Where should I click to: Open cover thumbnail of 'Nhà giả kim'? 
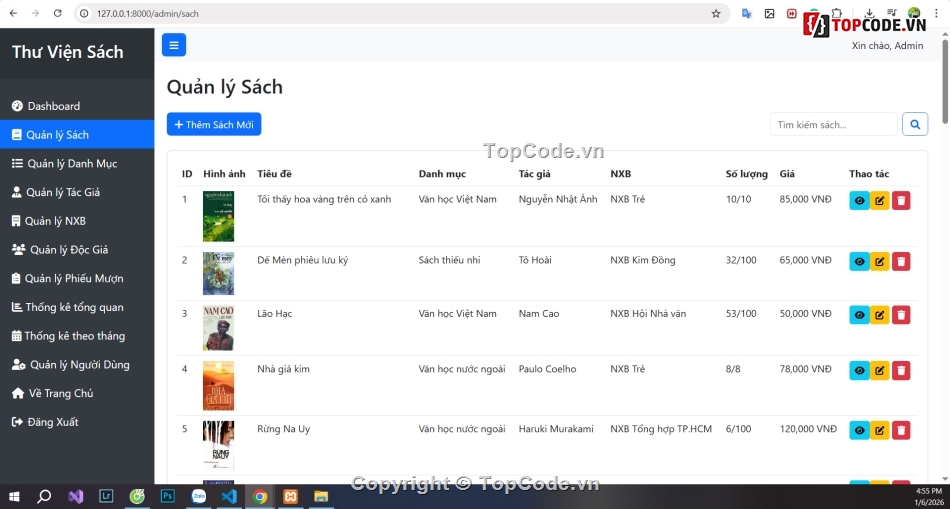pyautogui.click(x=218, y=385)
